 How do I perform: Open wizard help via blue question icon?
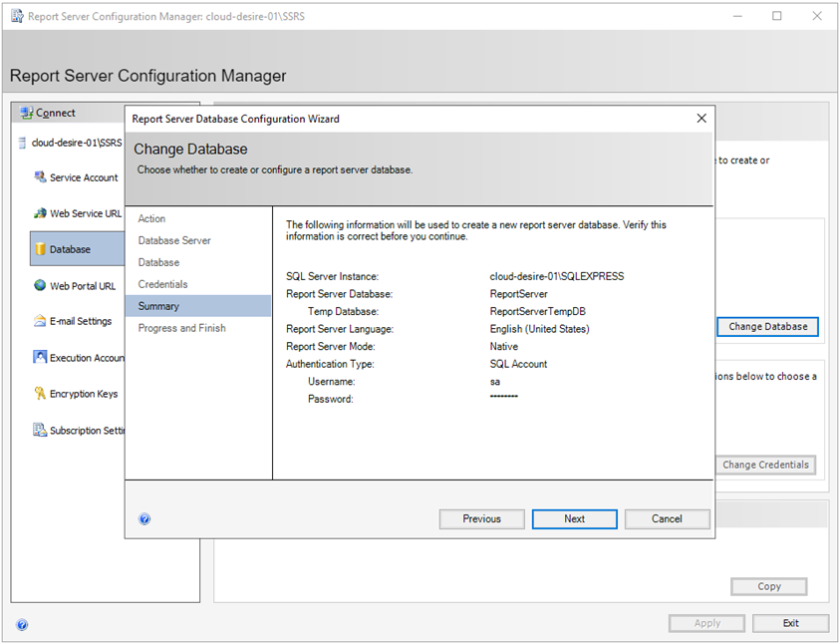click(x=144, y=519)
